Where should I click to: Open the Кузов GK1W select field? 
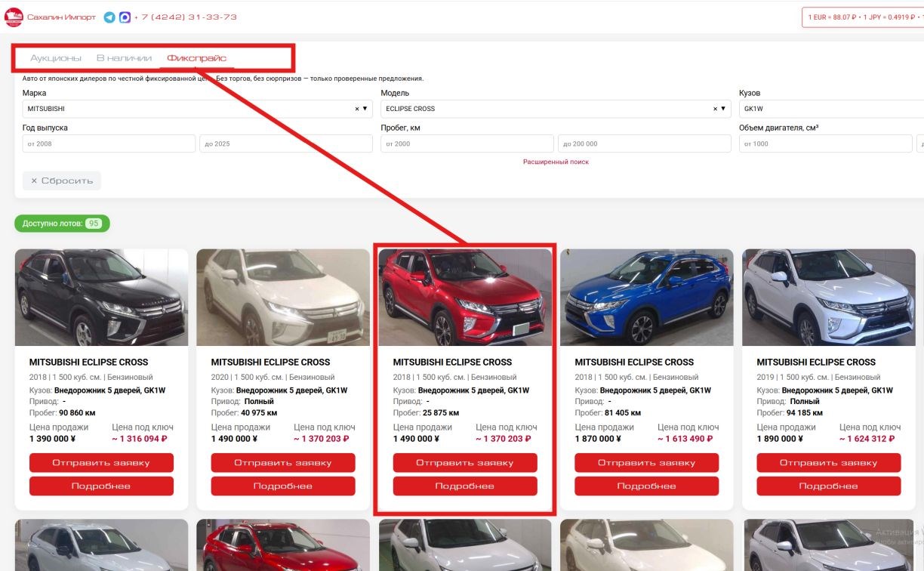(831, 109)
